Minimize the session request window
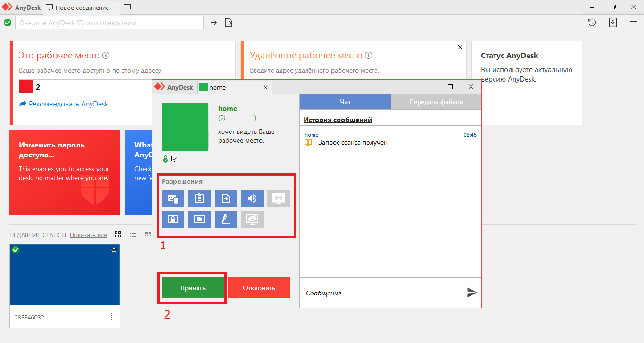Image resolution: width=644 pixels, height=343 pixels. pyautogui.click(x=429, y=87)
